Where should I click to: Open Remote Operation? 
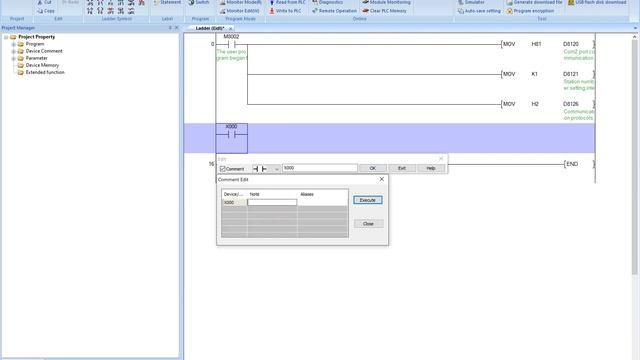(x=334, y=11)
